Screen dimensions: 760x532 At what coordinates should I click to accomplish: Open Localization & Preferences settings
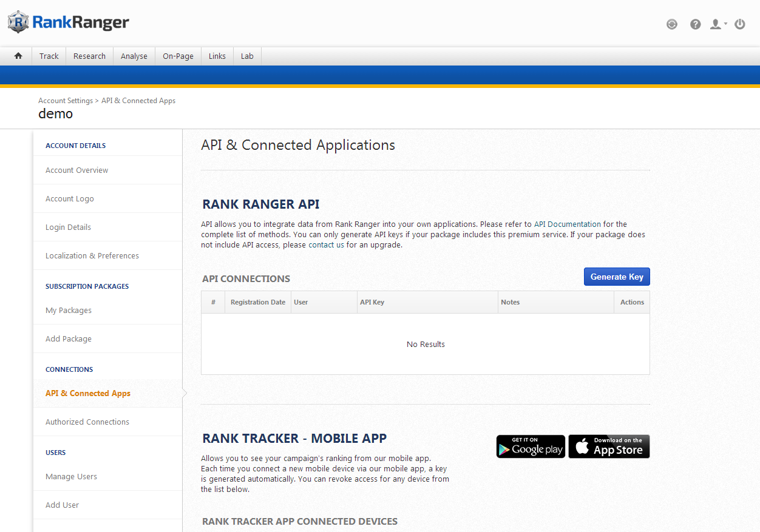point(92,255)
